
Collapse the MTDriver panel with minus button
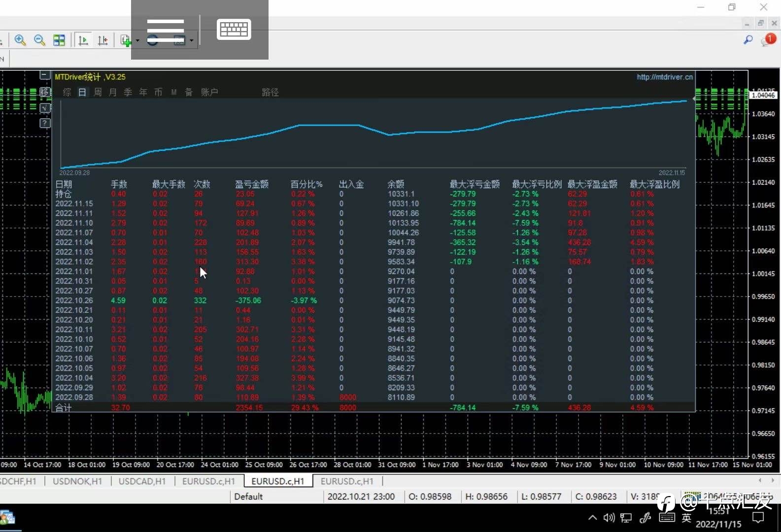[x=45, y=75]
